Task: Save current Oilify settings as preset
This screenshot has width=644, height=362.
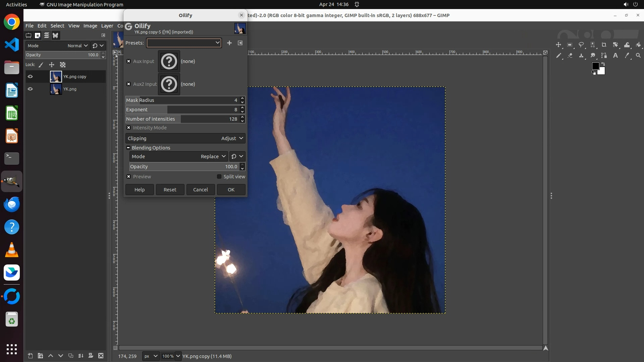Action: [x=229, y=43]
